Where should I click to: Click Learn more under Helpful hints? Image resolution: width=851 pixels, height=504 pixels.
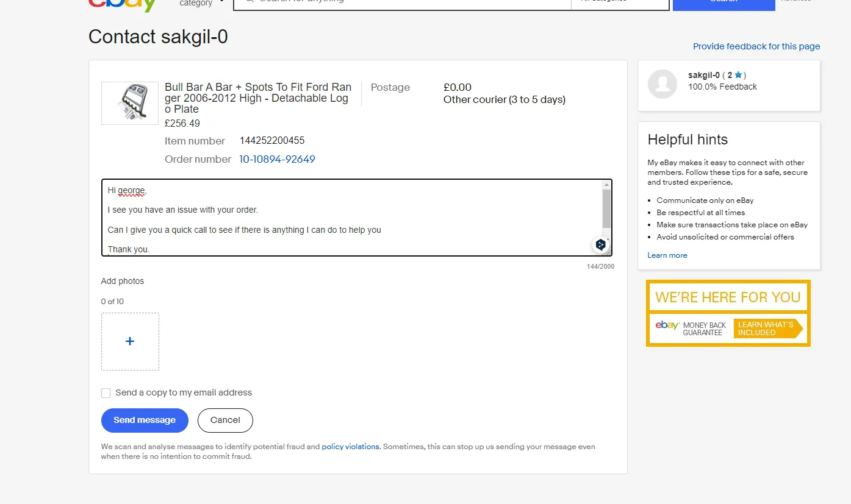(667, 255)
